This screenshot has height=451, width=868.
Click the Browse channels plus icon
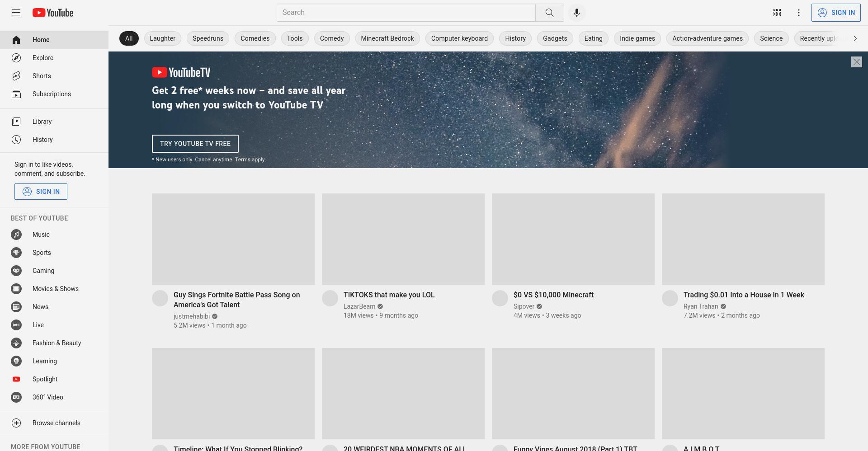pos(16,423)
